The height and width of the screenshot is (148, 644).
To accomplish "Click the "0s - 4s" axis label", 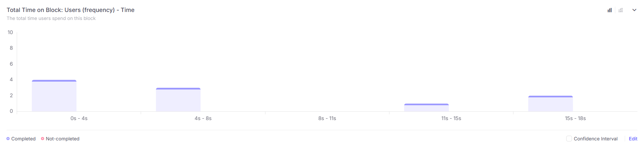I will pos(79,118).
